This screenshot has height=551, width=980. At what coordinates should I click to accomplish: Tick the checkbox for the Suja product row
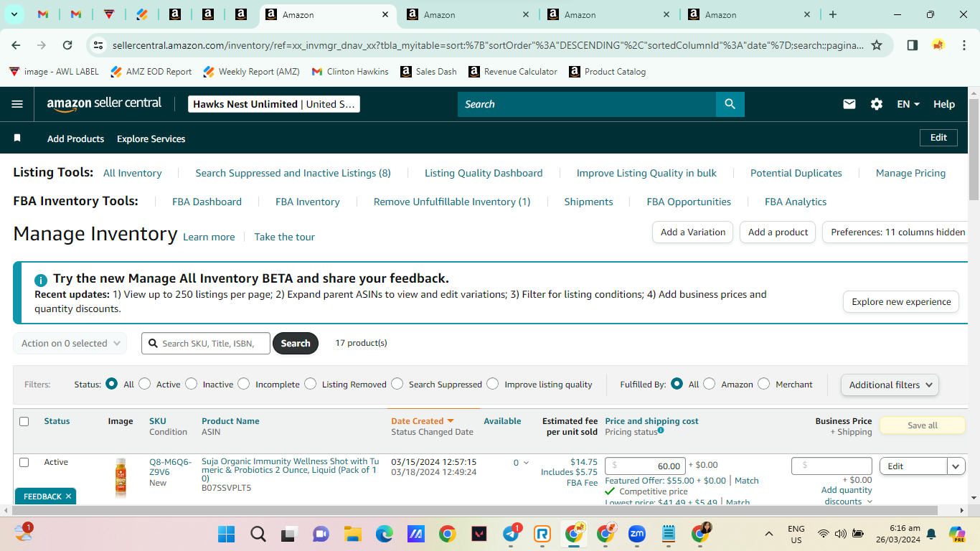(24, 462)
